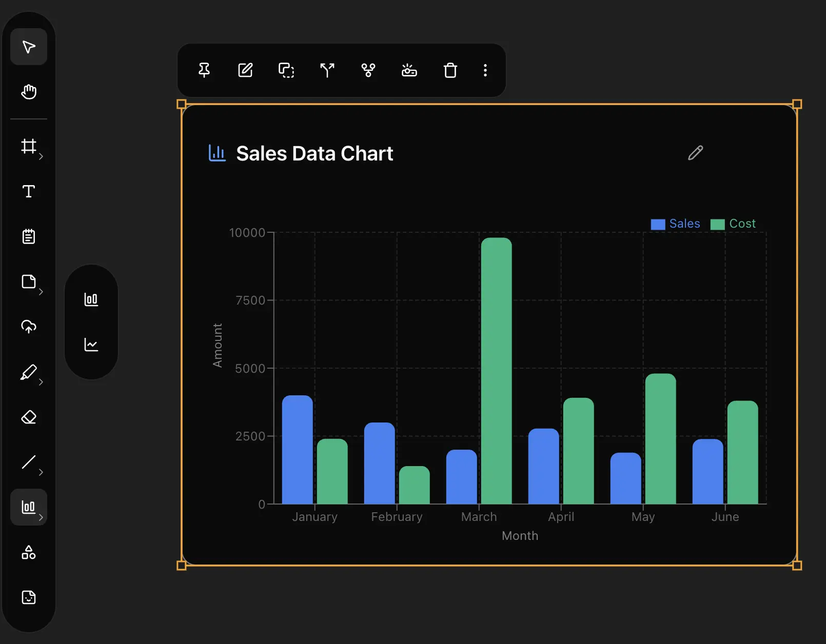
Task: Pick the notepad tool in sidebar
Action: (29, 236)
